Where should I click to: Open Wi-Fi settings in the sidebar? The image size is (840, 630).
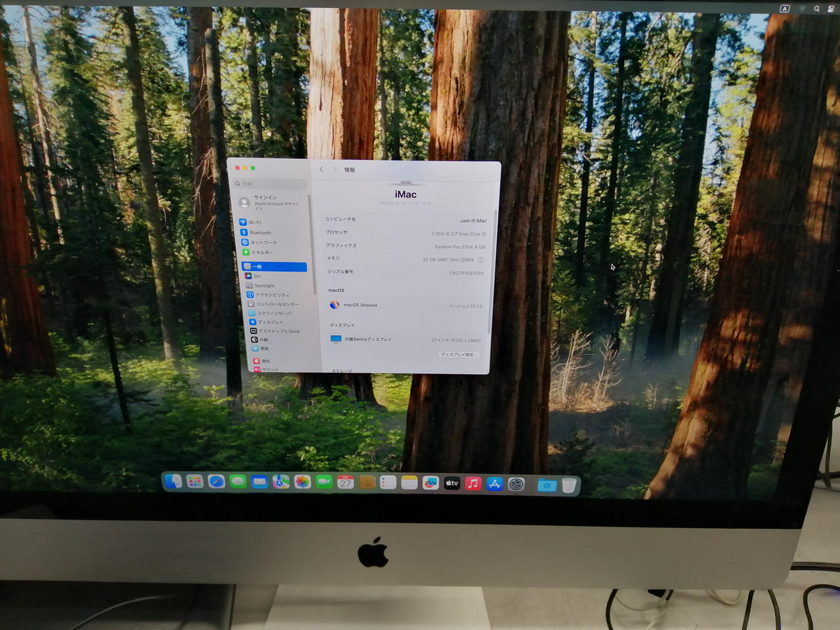[x=255, y=222]
